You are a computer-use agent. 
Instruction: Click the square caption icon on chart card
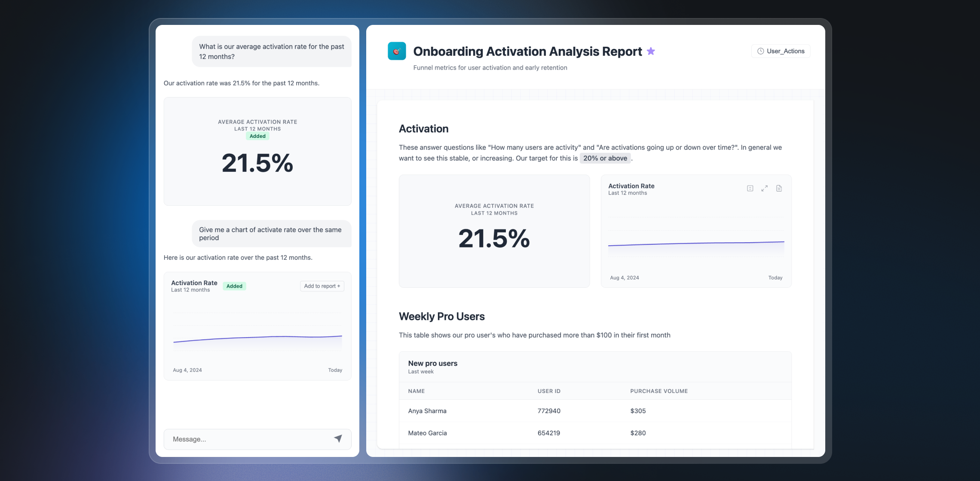(x=750, y=189)
